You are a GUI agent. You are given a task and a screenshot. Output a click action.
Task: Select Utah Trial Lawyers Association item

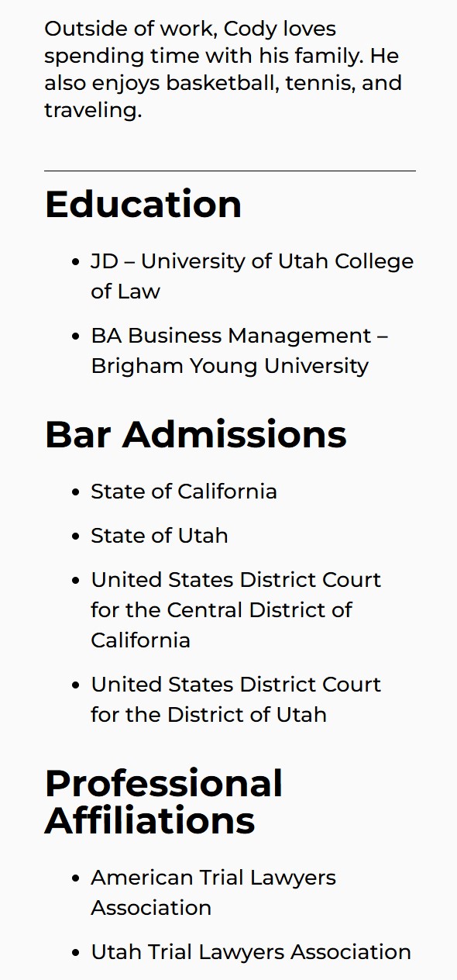click(x=251, y=951)
